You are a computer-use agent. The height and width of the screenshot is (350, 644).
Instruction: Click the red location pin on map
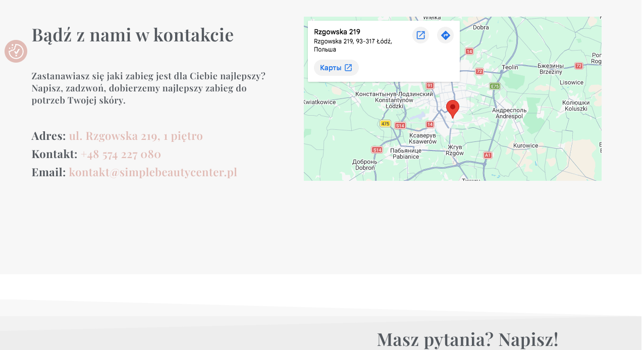[453, 109]
